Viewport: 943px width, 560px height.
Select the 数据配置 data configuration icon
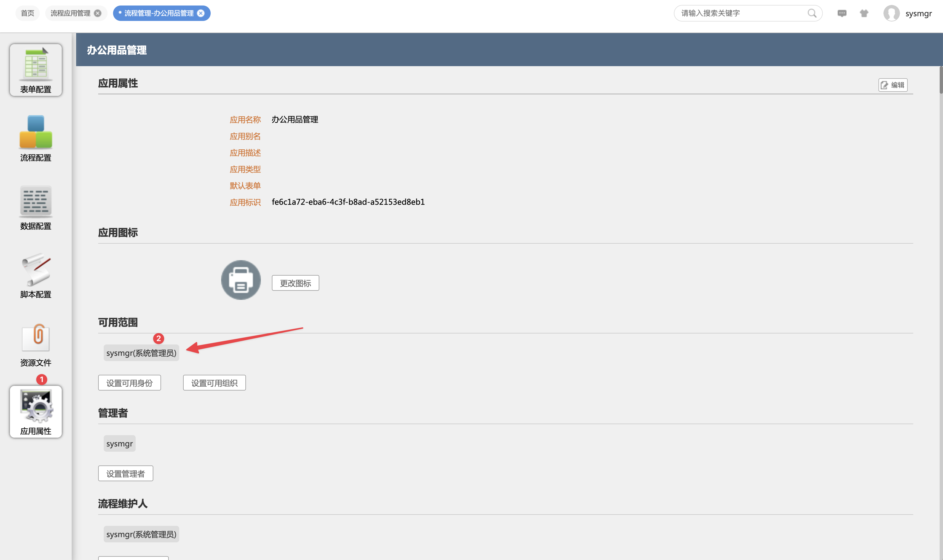[36, 207]
